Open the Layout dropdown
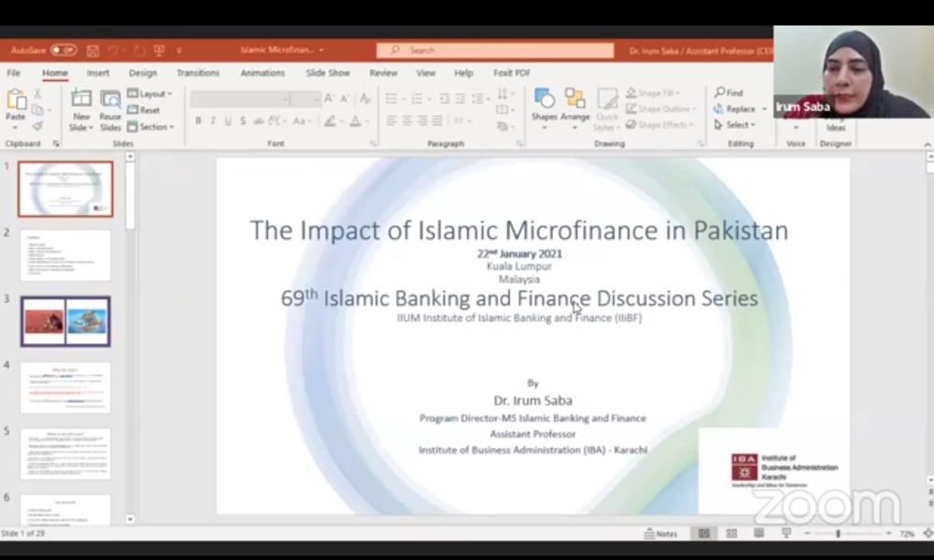The image size is (934, 560). tap(153, 93)
